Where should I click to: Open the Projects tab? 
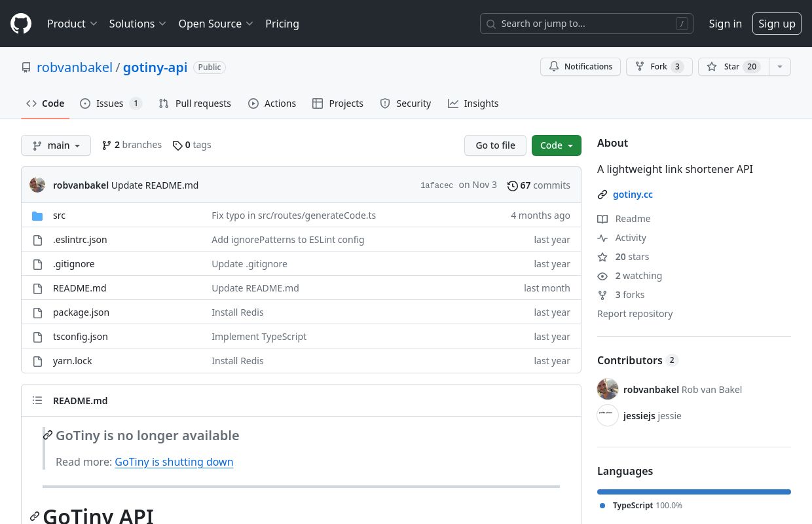click(x=338, y=103)
